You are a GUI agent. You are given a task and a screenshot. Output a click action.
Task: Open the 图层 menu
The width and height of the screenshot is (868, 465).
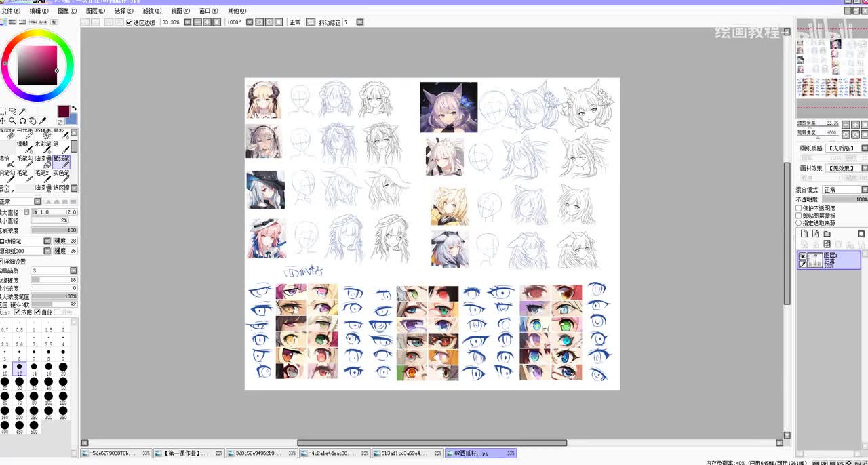96,11
